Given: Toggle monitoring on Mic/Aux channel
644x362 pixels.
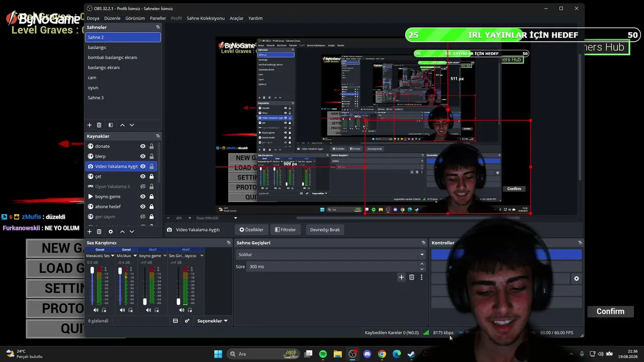Looking at the screenshot, I should pos(131,310).
